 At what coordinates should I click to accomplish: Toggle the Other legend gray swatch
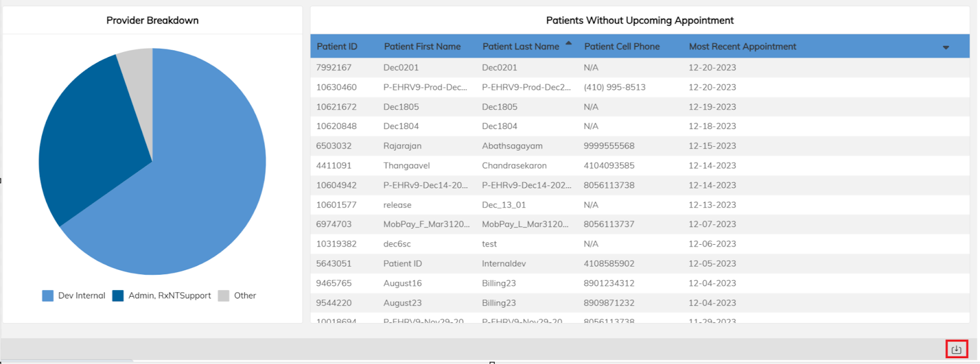(x=224, y=295)
